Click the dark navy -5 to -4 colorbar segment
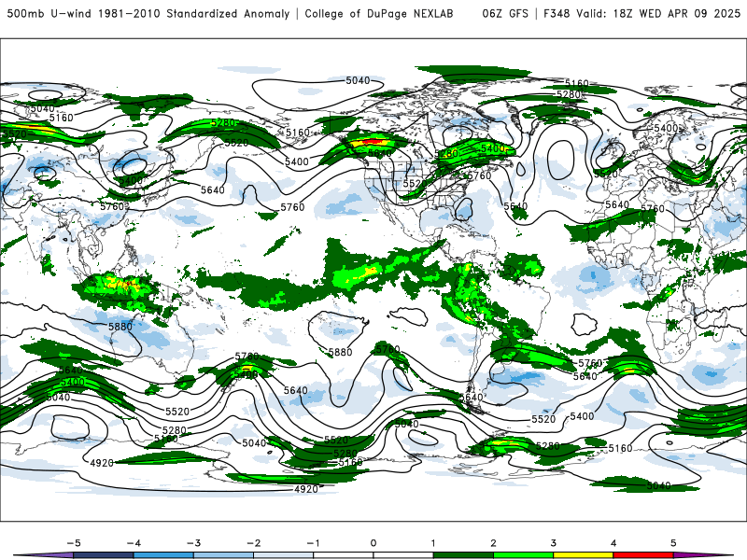 (104, 555)
